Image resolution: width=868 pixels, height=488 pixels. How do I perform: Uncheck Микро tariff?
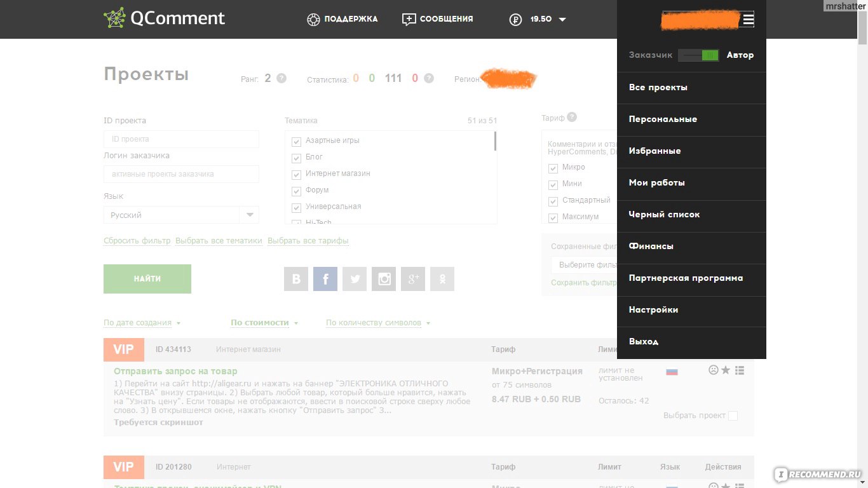tap(553, 168)
